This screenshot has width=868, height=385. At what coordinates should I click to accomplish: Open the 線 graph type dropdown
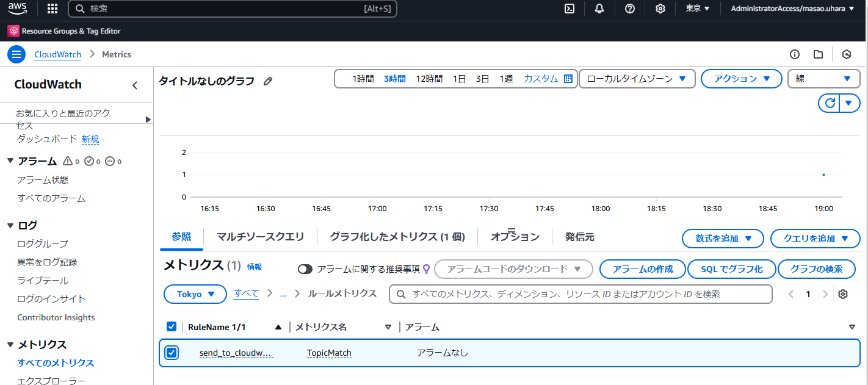coord(823,79)
